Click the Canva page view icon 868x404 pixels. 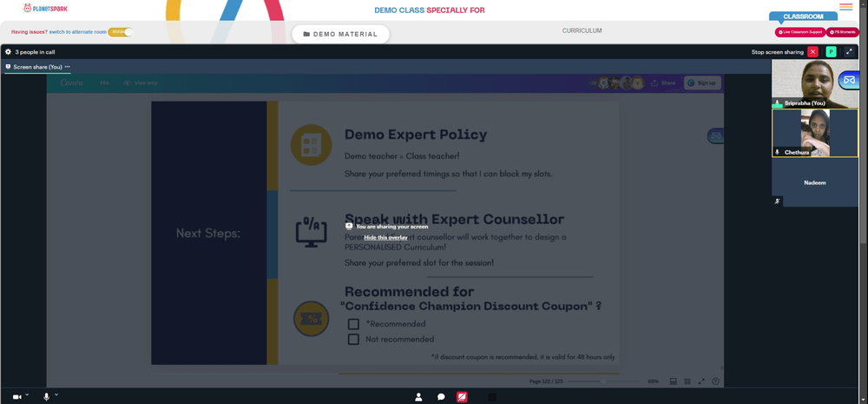click(674, 381)
